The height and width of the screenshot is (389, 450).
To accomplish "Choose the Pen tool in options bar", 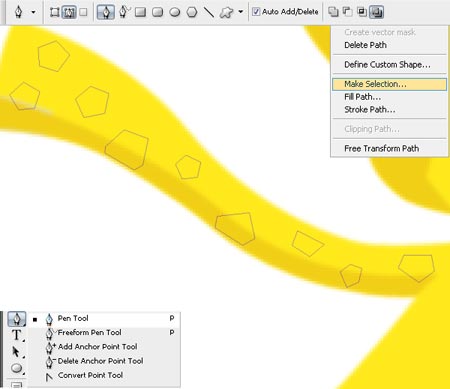I will coord(106,12).
